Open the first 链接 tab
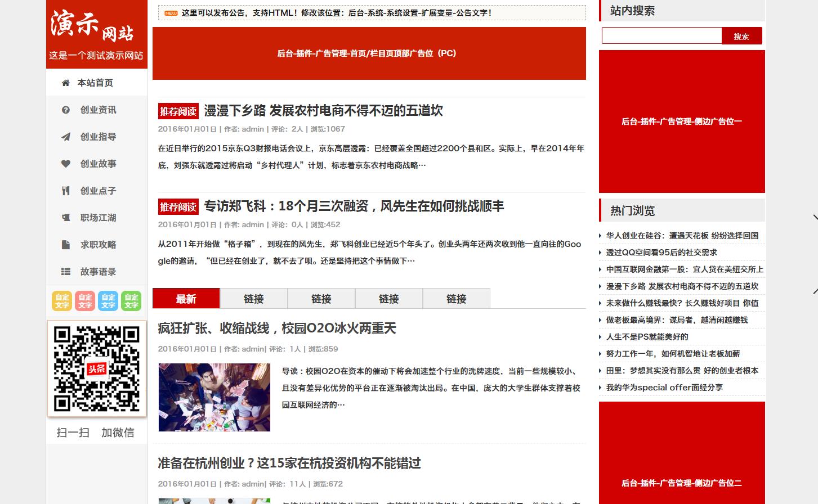This screenshot has height=504, width=818. [253, 299]
